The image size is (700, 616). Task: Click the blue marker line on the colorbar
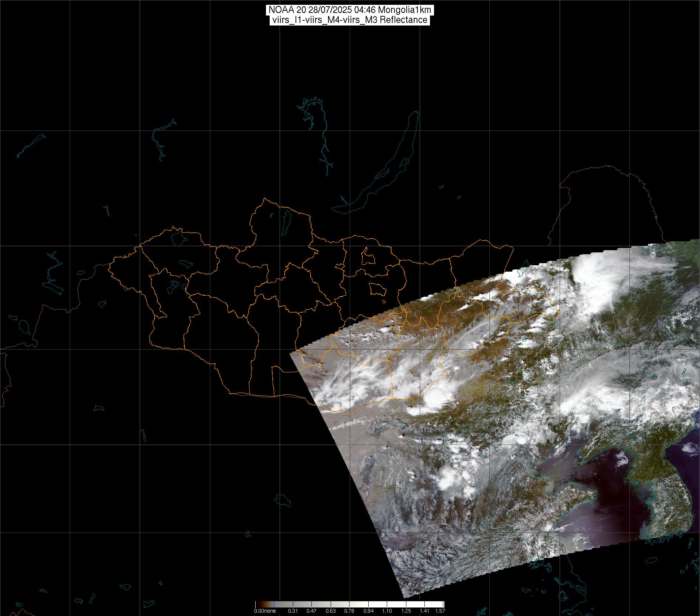tap(274, 604)
